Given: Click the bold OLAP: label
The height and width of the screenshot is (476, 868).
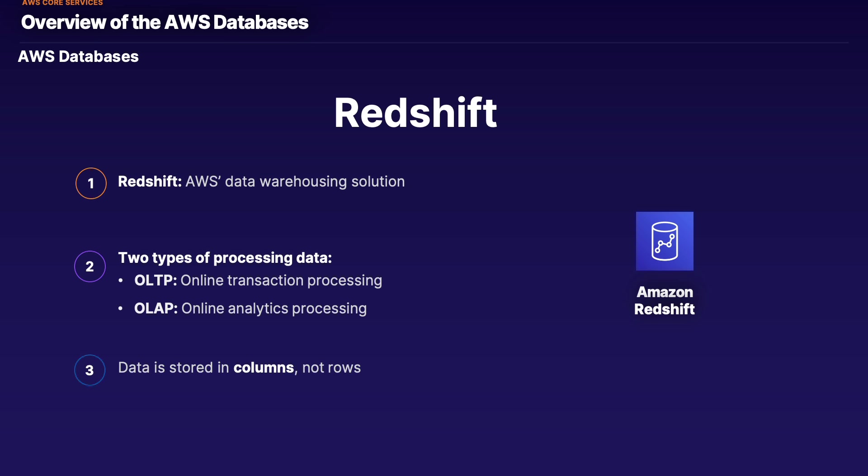Looking at the screenshot, I should (x=156, y=308).
